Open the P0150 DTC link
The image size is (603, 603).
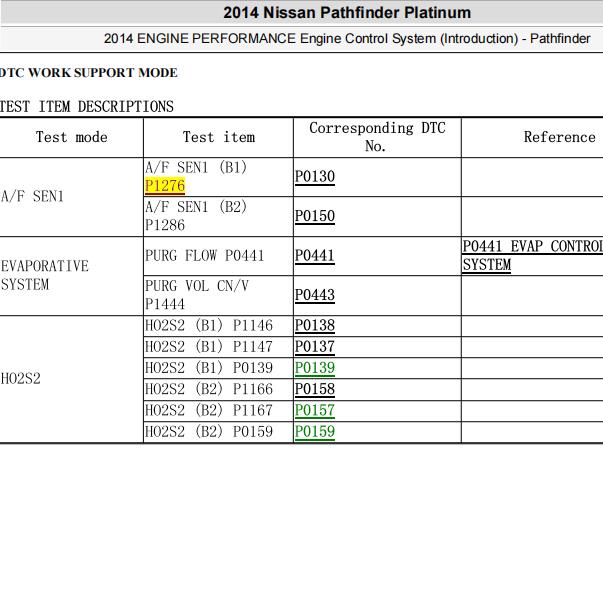click(315, 216)
